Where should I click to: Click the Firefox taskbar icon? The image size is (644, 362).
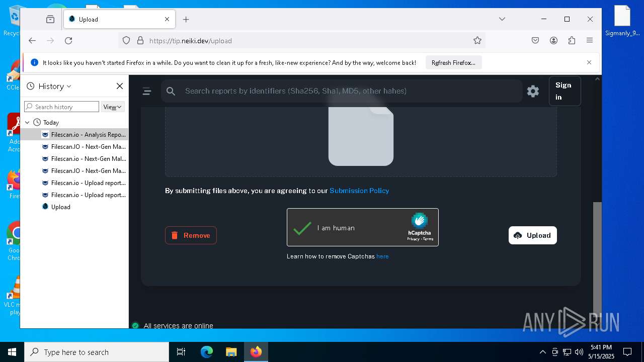click(x=256, y=352)
